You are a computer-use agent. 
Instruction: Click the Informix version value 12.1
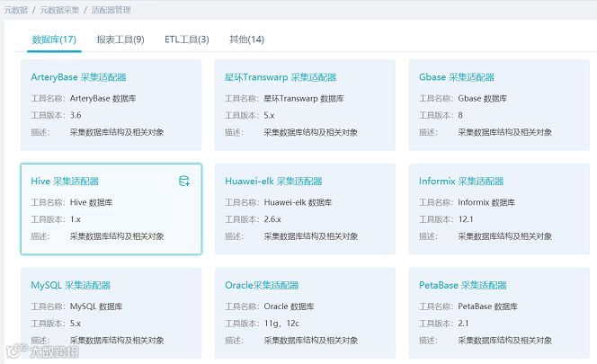(466, 219)
